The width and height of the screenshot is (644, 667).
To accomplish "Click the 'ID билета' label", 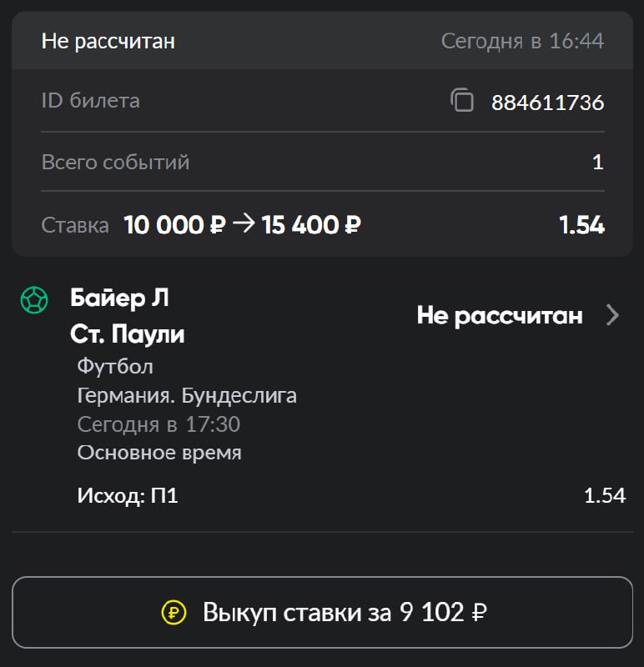I will (90, 101).
